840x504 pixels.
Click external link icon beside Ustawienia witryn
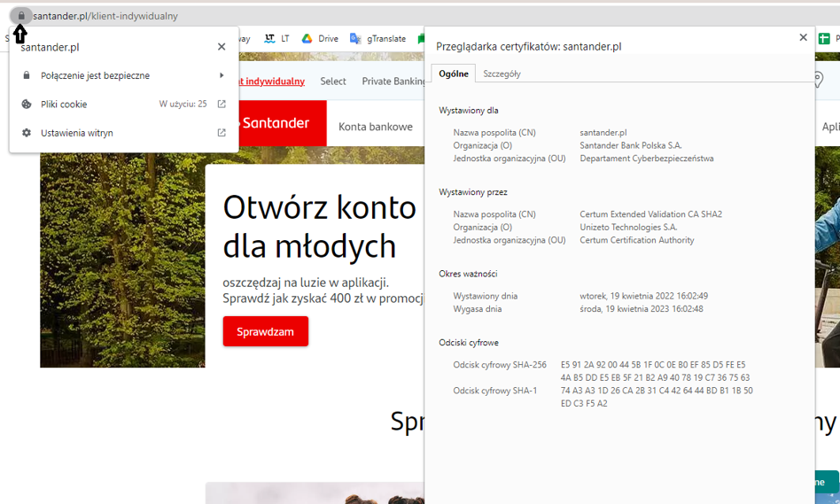222,133
